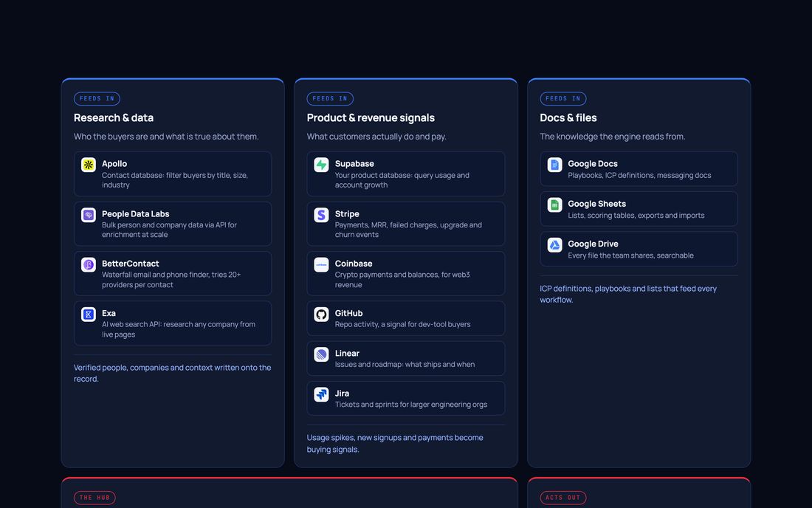The width and height of the screenshot is (812, 508).
Task: Click the Google Drive icon
Action: (554, 245)
